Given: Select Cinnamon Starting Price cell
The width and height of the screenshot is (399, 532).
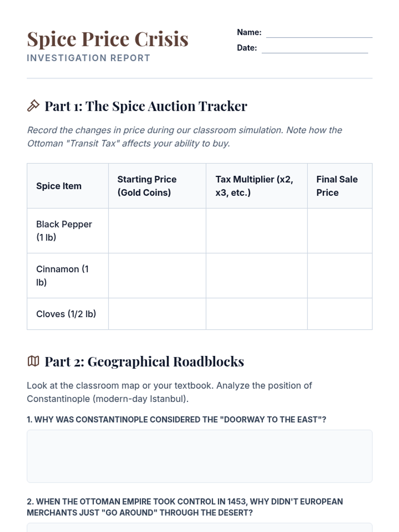Looking at the screenshot, I should 157,276.
